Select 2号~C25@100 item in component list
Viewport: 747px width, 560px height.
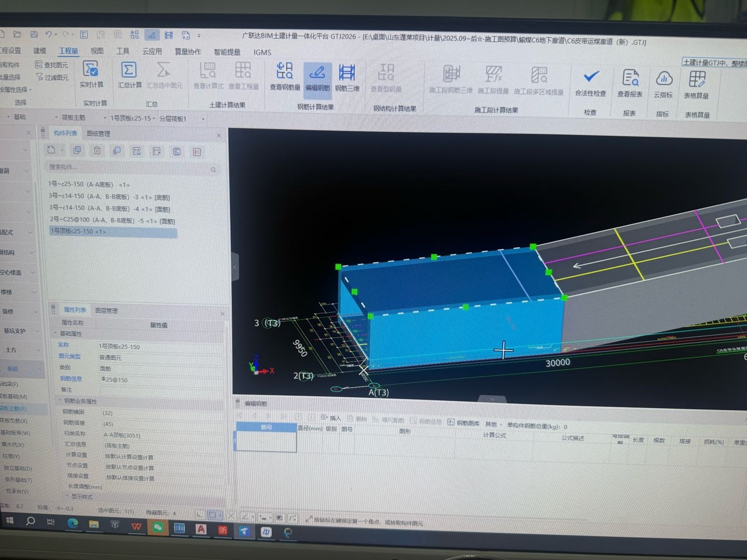click(x=112, y=220)
